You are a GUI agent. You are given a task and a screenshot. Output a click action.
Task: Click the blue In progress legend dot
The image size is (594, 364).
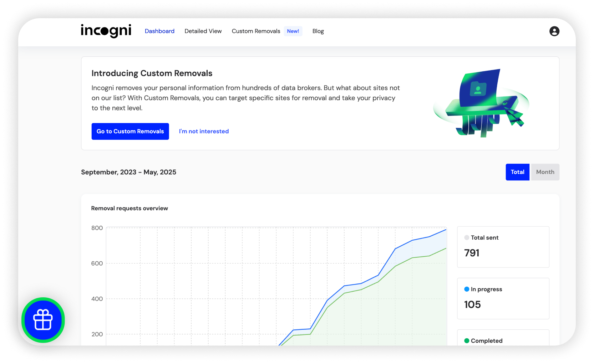click(466, 289)
